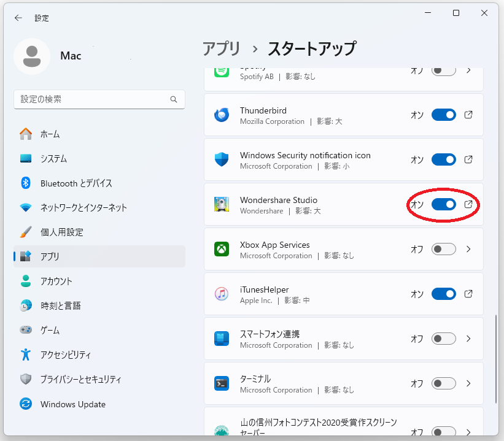This screenshot has height=441, width=504.
Task: Enable ターミナル startup toggle
Action: tap(444, 383)
